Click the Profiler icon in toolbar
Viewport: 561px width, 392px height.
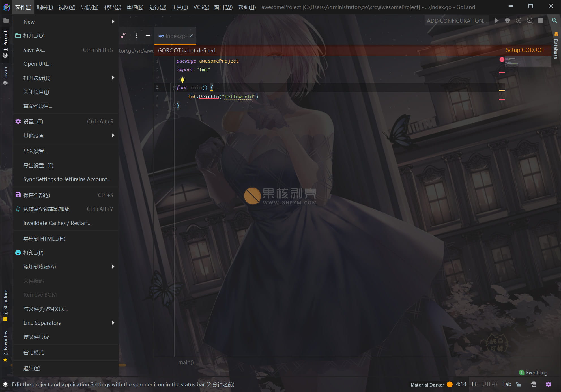[x=530, y=20]
